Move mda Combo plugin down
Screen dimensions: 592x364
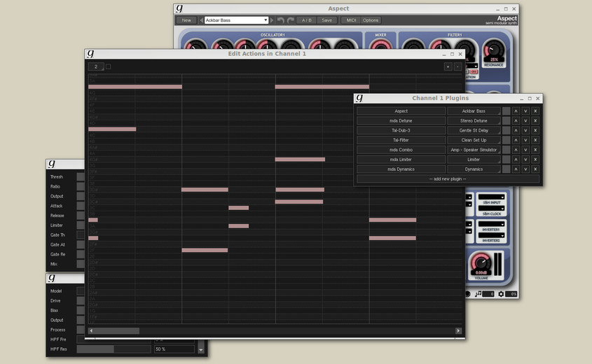[x=525, y=150]
